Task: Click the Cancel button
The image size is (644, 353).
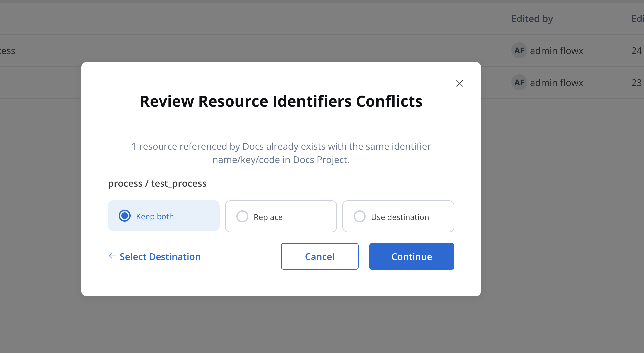Action: [x=320, y=256]
